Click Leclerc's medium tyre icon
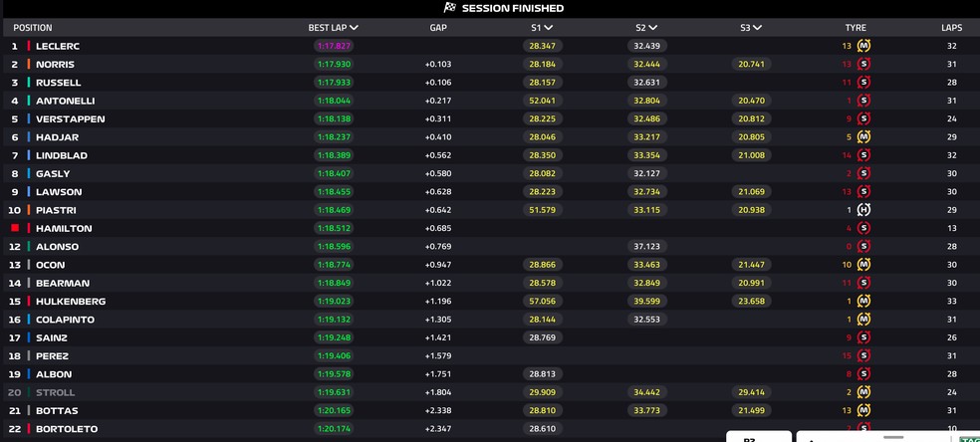The width and height of the screenshot is (980, 442). click(x=863, y=46)
